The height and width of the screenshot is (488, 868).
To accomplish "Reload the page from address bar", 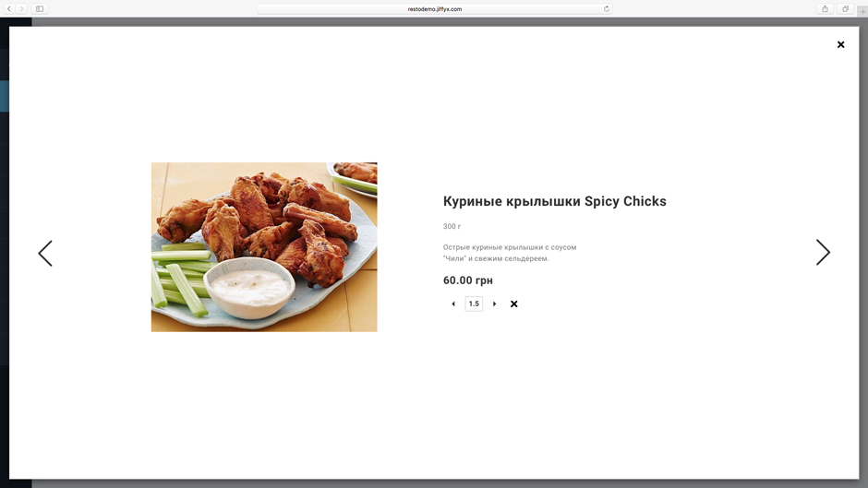I will [607, 9].
